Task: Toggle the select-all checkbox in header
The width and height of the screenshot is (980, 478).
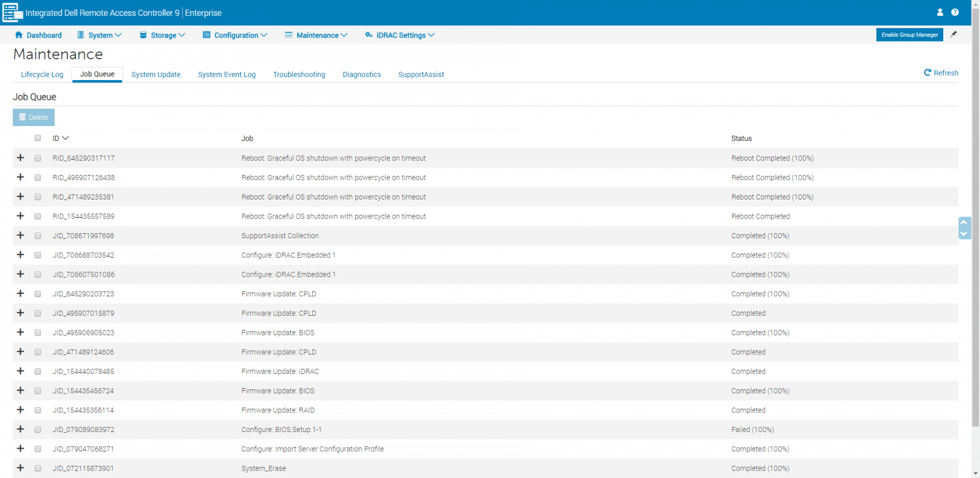Action: (38, 138)
